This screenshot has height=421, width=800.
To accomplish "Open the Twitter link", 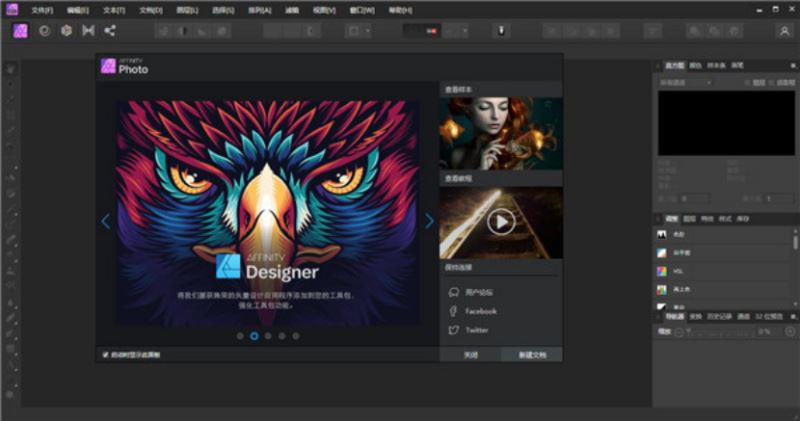I will [477, 330].
